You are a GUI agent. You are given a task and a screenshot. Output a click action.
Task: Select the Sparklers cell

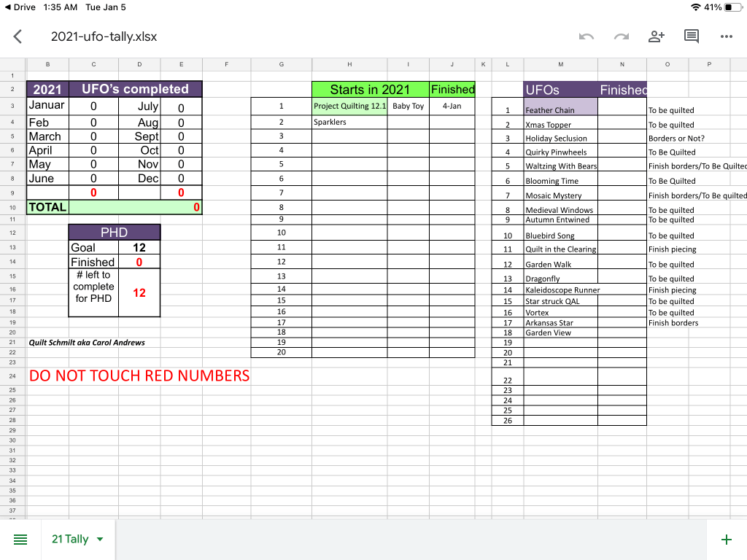(349, 122)
